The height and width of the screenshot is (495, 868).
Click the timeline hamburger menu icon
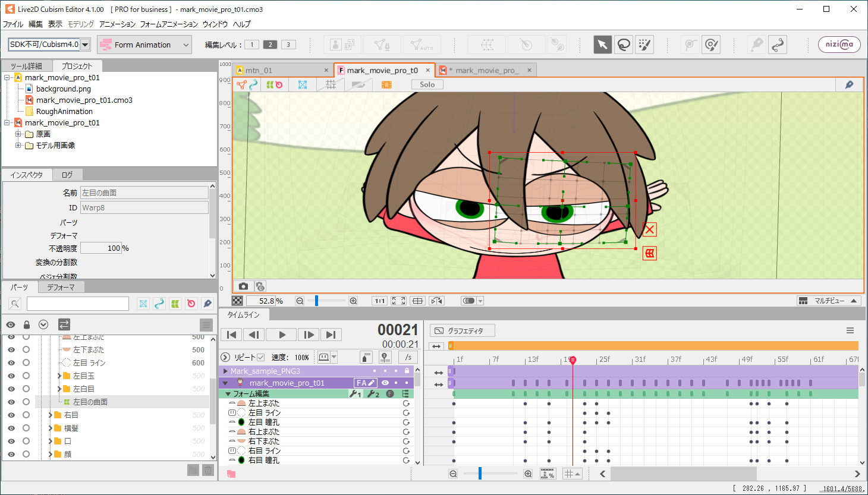pyautogui.click(x=850, y=330)
